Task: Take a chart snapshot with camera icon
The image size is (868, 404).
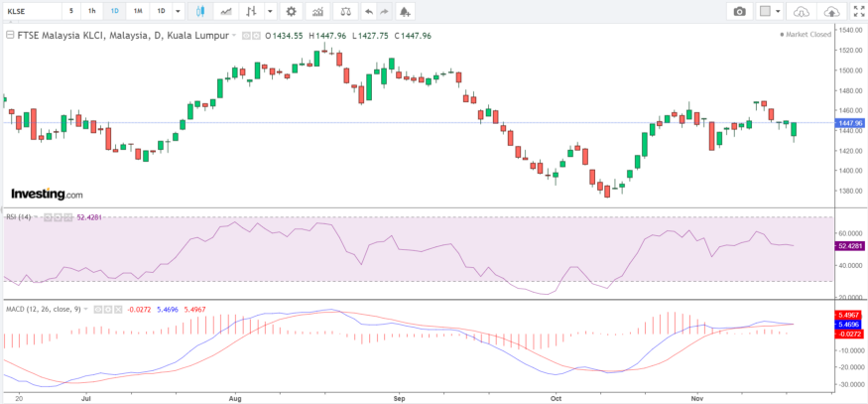Action: [x=739, y=11]
